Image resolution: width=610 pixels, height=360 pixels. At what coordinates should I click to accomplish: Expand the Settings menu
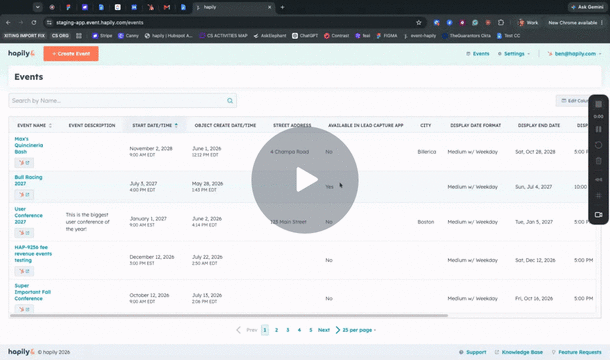[x=514, y=54]
